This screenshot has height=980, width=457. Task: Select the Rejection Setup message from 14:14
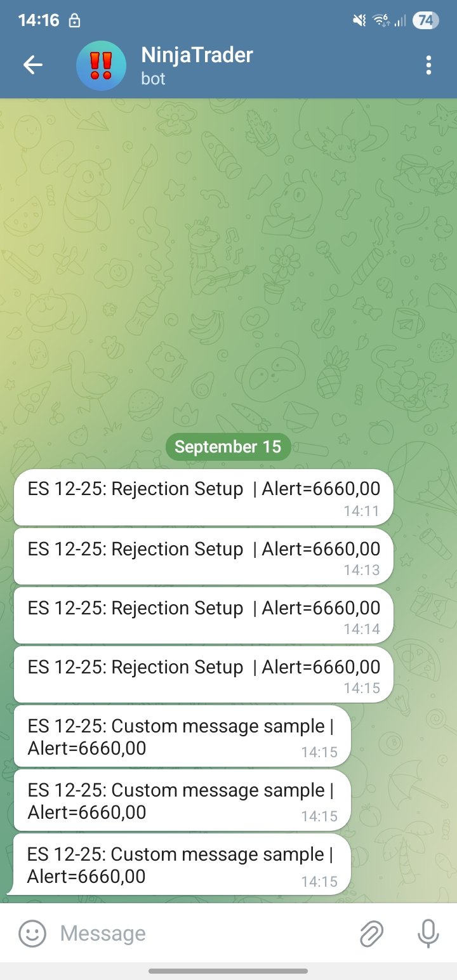pyautogui.click(x=203, y=615)
